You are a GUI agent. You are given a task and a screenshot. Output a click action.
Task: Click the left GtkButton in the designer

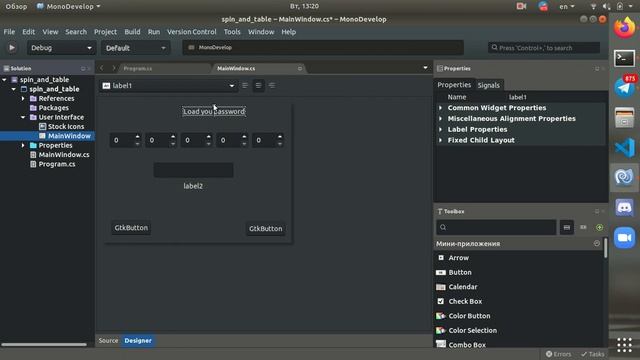coord(131,228)
